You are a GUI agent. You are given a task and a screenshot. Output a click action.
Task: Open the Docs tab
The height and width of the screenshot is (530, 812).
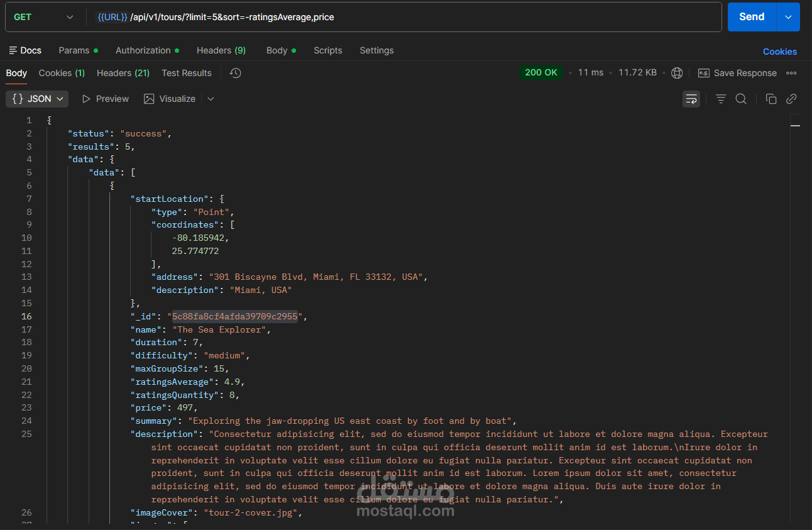(25, 50)
